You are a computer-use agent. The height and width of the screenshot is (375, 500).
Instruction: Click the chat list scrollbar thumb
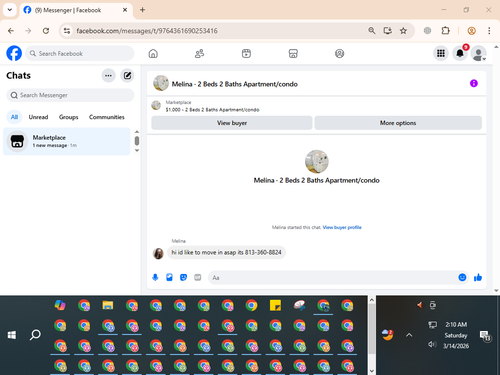click(137, 141)
